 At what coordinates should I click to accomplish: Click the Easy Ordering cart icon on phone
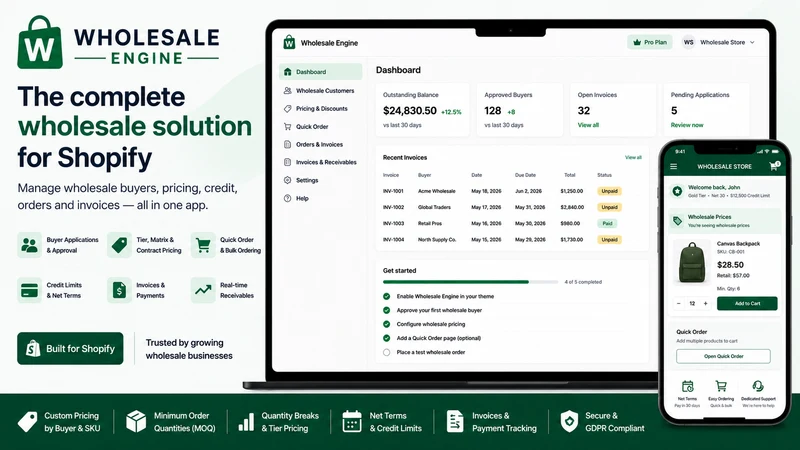pos(721,386)
